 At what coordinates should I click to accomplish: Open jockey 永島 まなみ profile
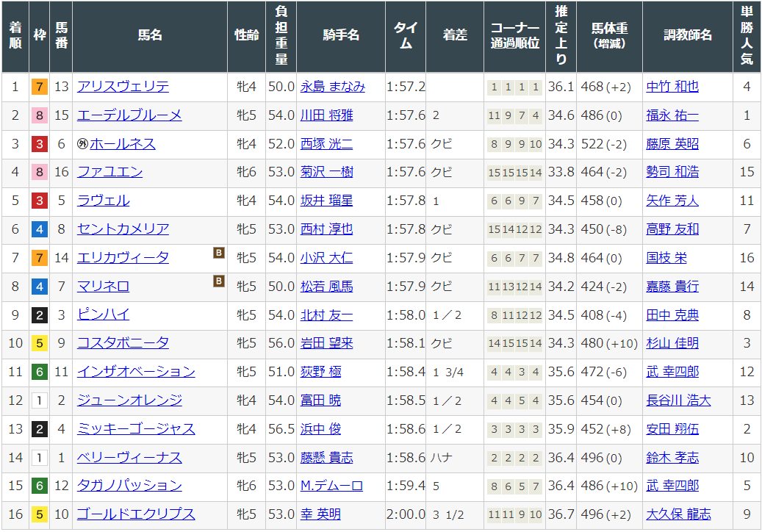click(332, 87)
